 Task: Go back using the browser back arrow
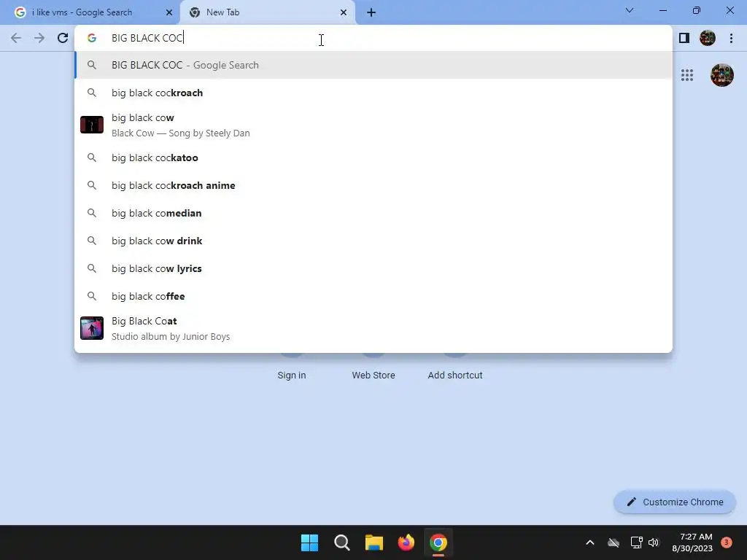pyautogui.click(x=16, y=38)
